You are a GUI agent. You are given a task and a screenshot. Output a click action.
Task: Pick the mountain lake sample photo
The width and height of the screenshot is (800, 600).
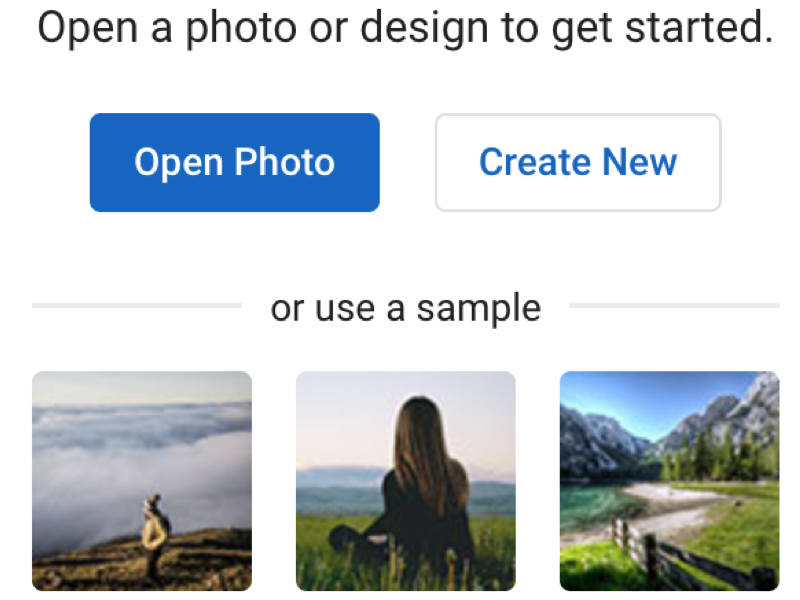pyautogui.click(x=669, y=481)
